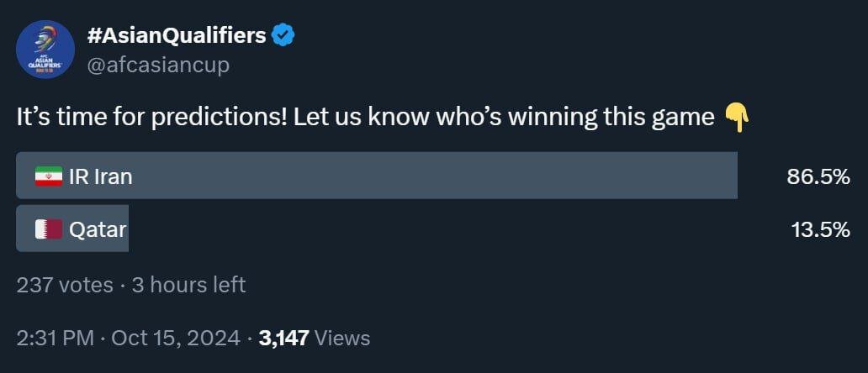Screen dimensions: 868x373
Task: Click the 3,147 view count number
Action: click(284, 338)
